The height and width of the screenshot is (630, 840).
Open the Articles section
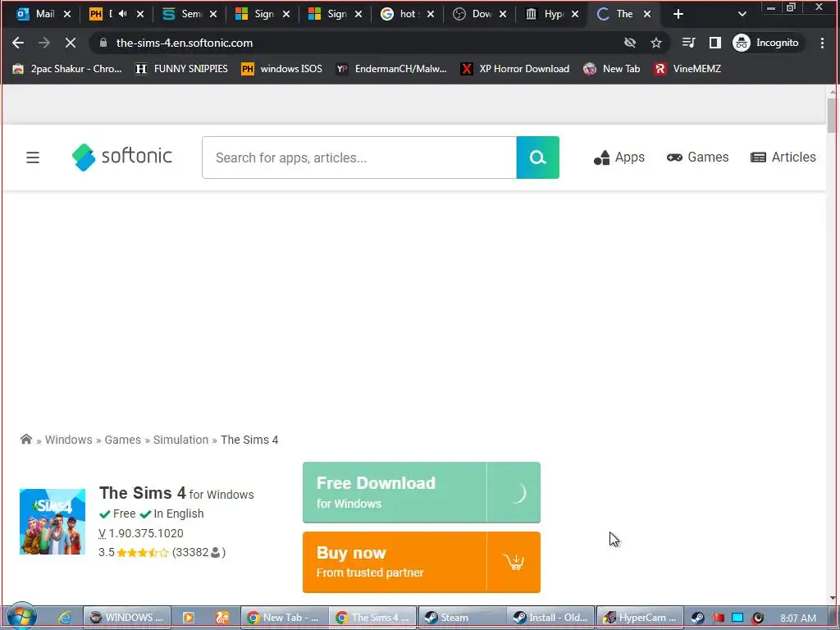(783, 157)
